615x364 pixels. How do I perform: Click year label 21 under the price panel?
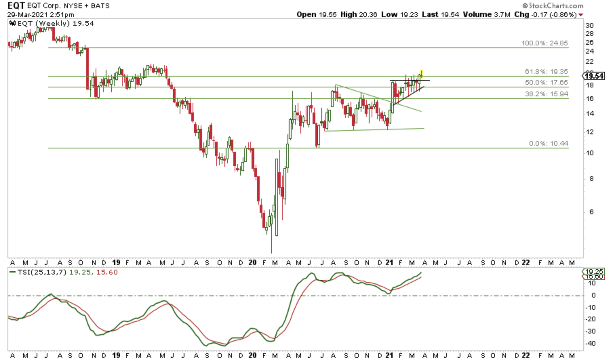pos(389,263)
